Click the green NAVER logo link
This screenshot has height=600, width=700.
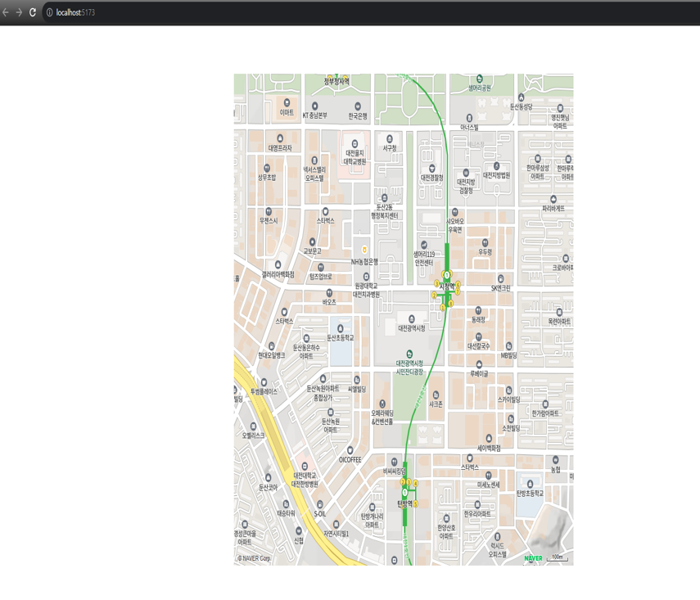point(533,558)
